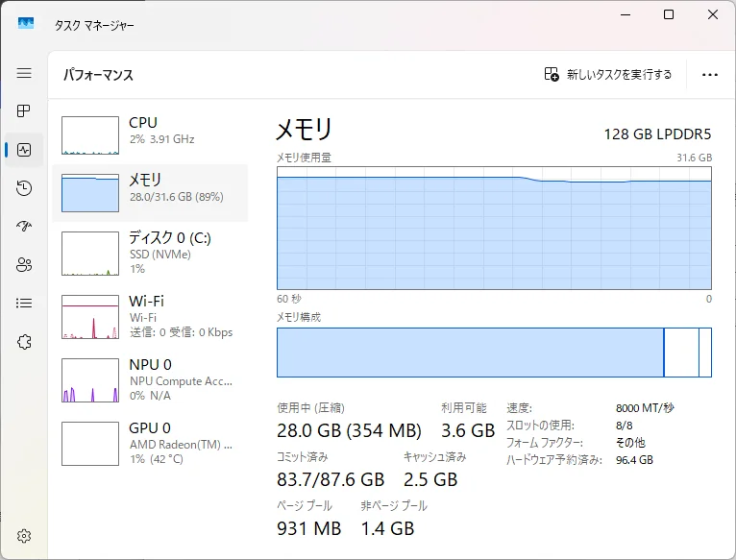Click the in-use segment of memory composition bar

click(x=470, y=353)
